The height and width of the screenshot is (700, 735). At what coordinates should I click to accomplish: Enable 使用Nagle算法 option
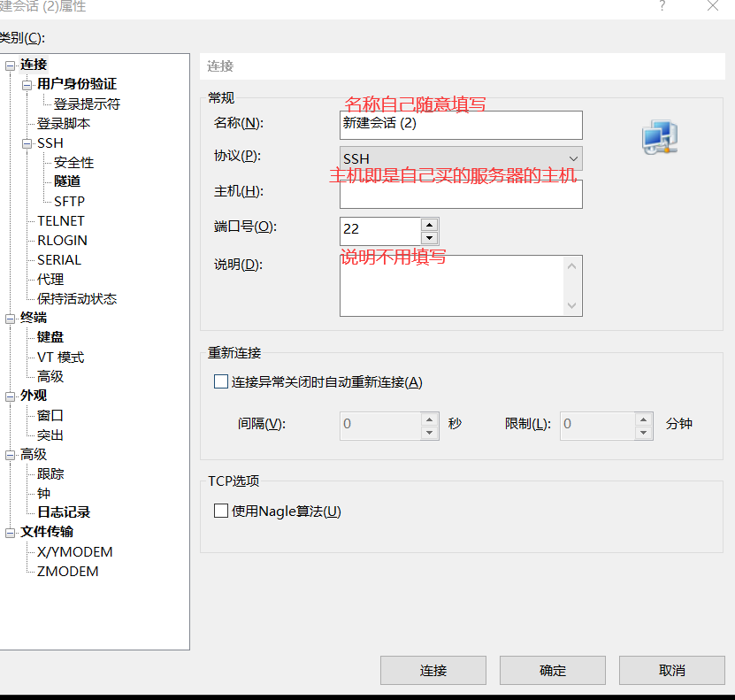pyautogui.click(x=220, y=510)
